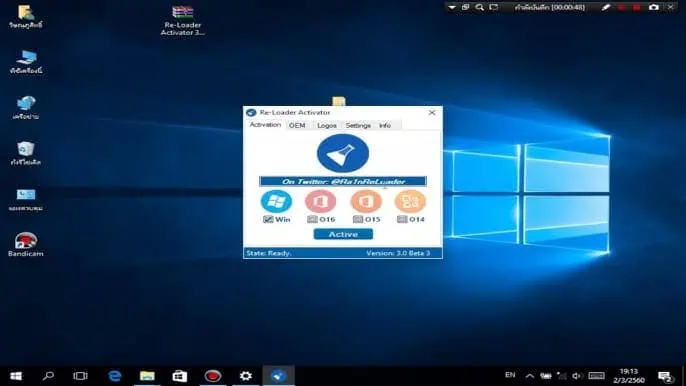Select the Control Panel desktop icon

pos(25,199)
